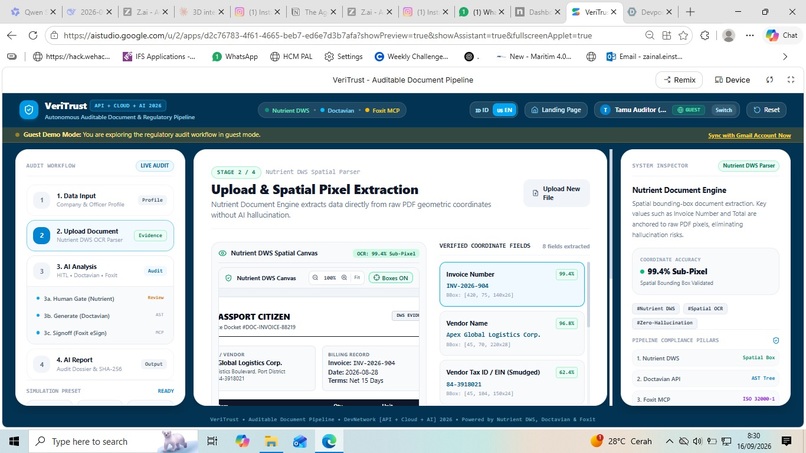806x453 pixels.
Task: Open the HCM PAL bookmark
Action: click(291, 57)
